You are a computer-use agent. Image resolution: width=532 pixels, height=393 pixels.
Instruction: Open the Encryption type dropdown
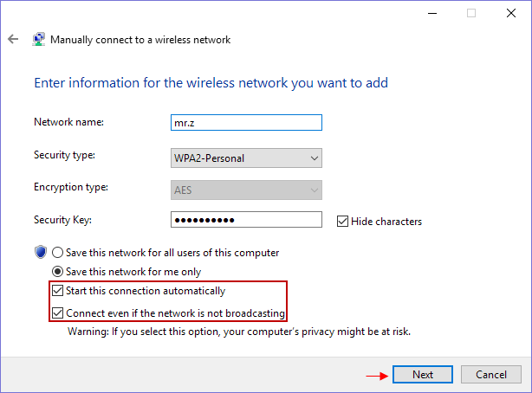coord(246,190)
